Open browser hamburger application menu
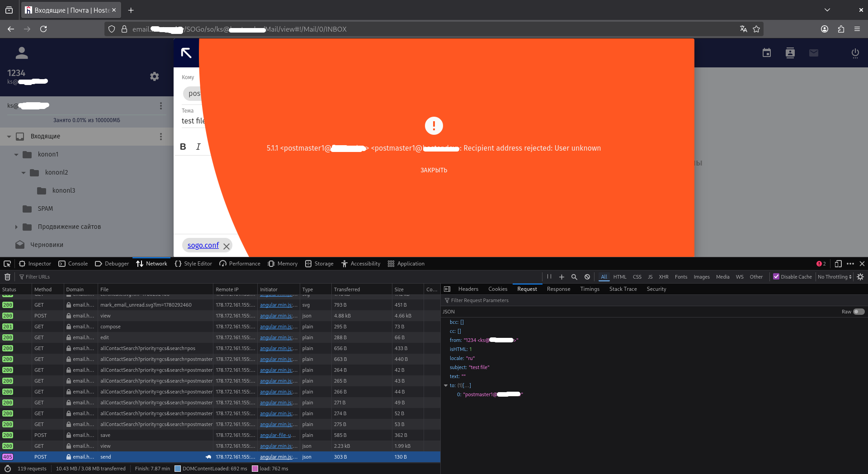This screenshot has width=868, height=474. 857,29
